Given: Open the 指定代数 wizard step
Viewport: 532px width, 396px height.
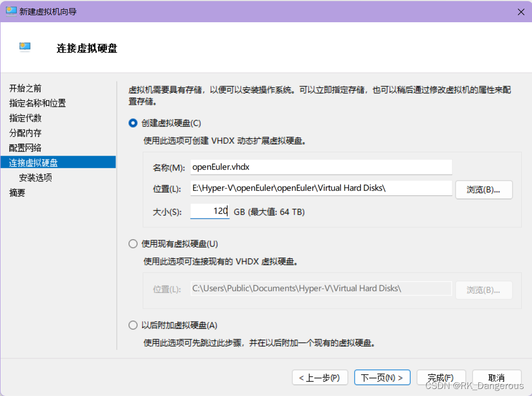Looking at the screenshot, I should pos(25,118).
